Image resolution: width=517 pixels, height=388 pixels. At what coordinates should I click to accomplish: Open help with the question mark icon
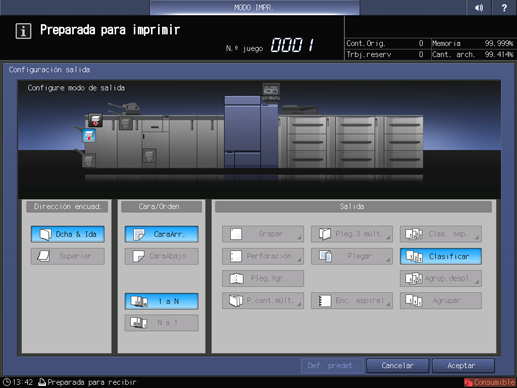pyautogui.click(x=504, y=7)
